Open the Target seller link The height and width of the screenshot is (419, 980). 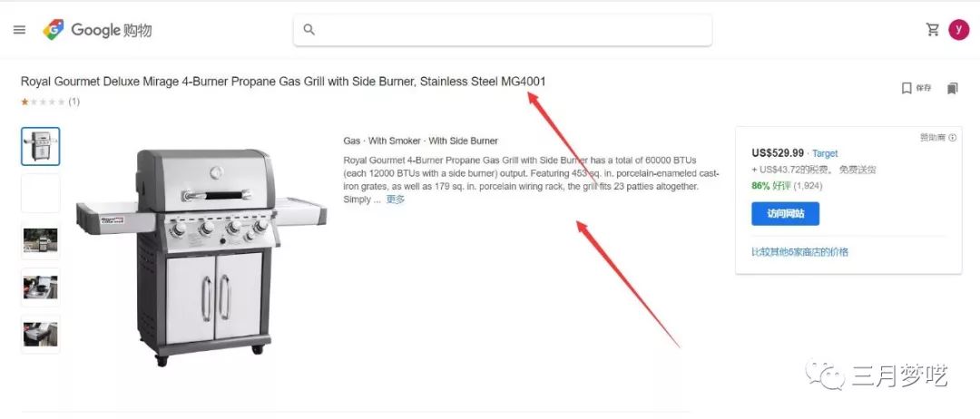pyautogui.click(x=825, y=153)
